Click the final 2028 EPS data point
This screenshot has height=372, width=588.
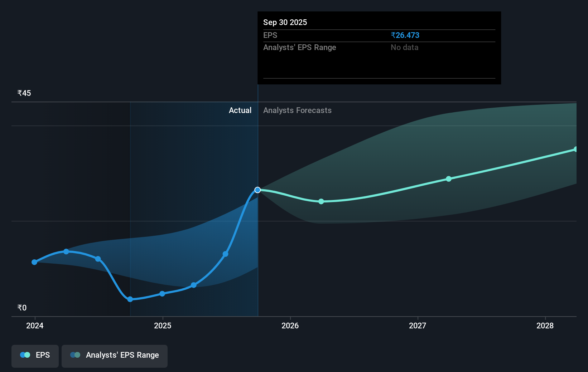tap(576, 149)
